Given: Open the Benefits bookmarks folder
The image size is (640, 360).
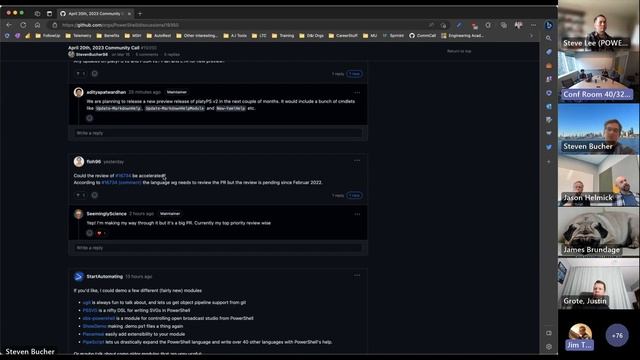Looking at the screenshot, I should (x=108, y=36).
